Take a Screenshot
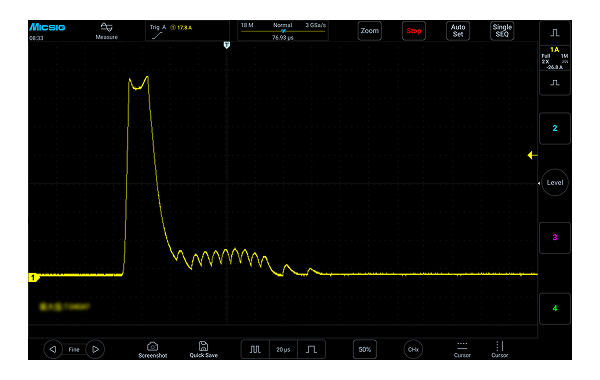 [153, 350]
